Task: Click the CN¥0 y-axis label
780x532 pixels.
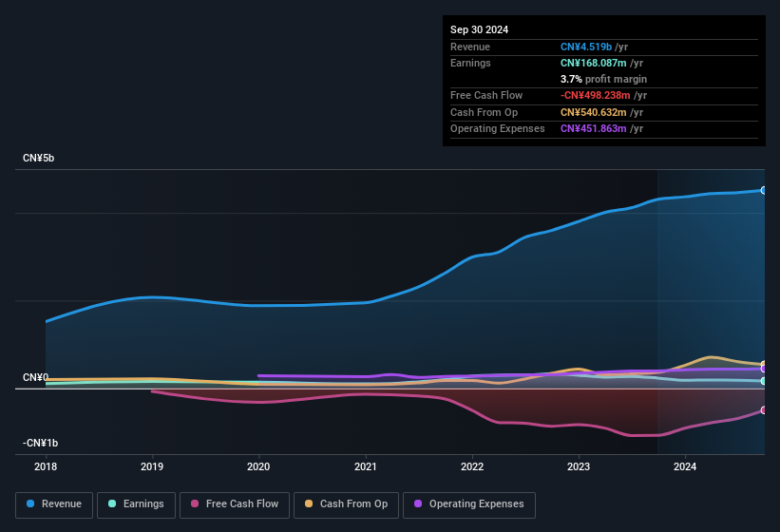Action: pos(35,377)
